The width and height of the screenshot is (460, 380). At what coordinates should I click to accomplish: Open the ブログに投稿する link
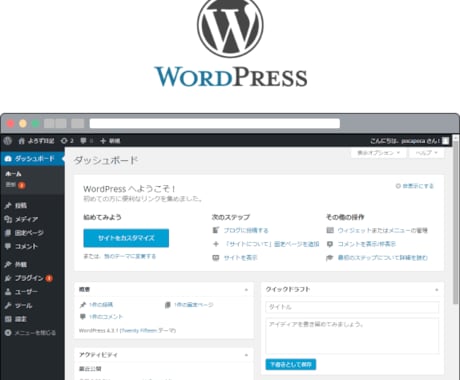246,230
